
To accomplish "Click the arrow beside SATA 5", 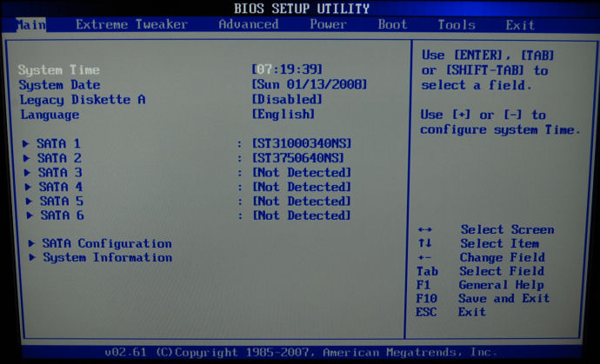I will click(29, 202).
